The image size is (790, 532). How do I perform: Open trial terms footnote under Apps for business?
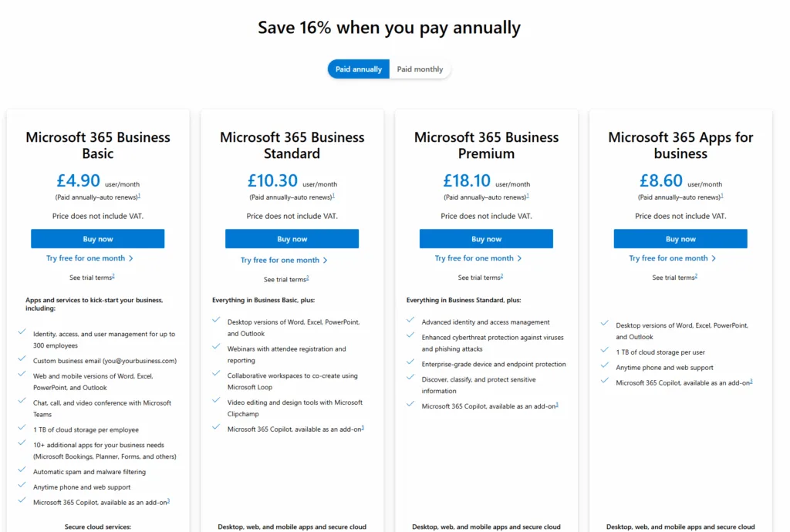tap(697, 276)
